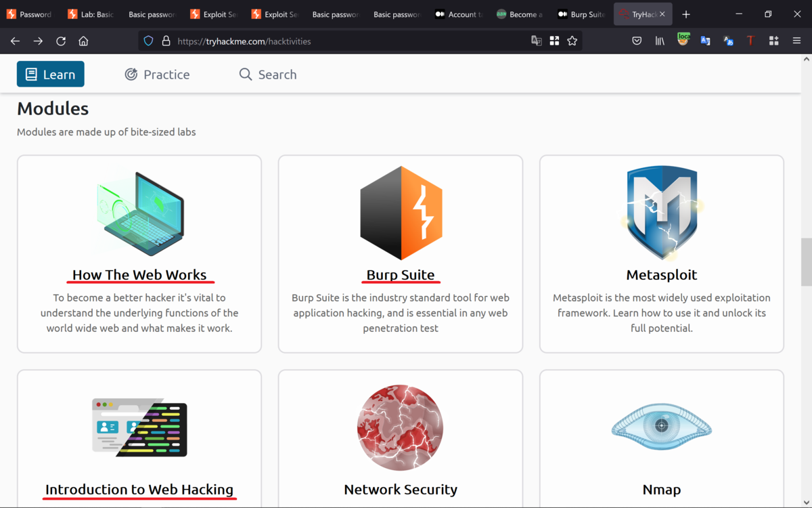The image size is (812, 508).
Task: Open the browser home page
Action: (x=83, y=41)
